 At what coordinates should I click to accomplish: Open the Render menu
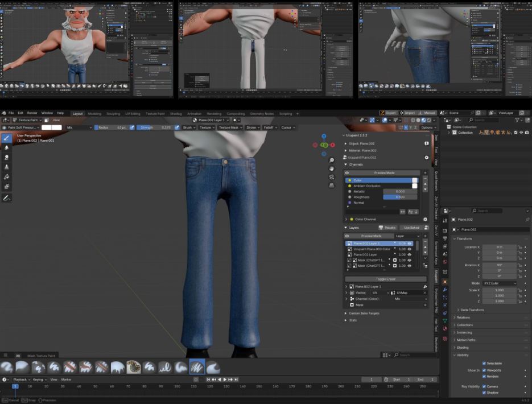coord(32,113)
